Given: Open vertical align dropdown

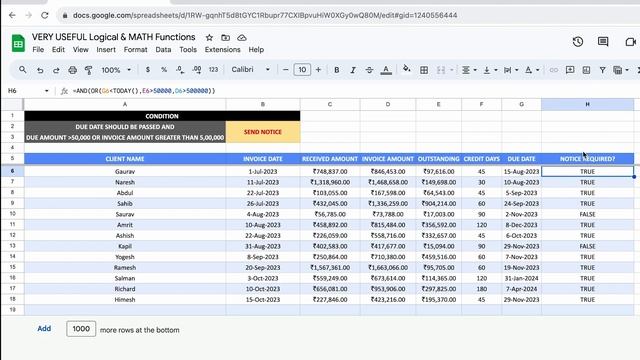Looking at the screenshot, I should tap(490, 70).
